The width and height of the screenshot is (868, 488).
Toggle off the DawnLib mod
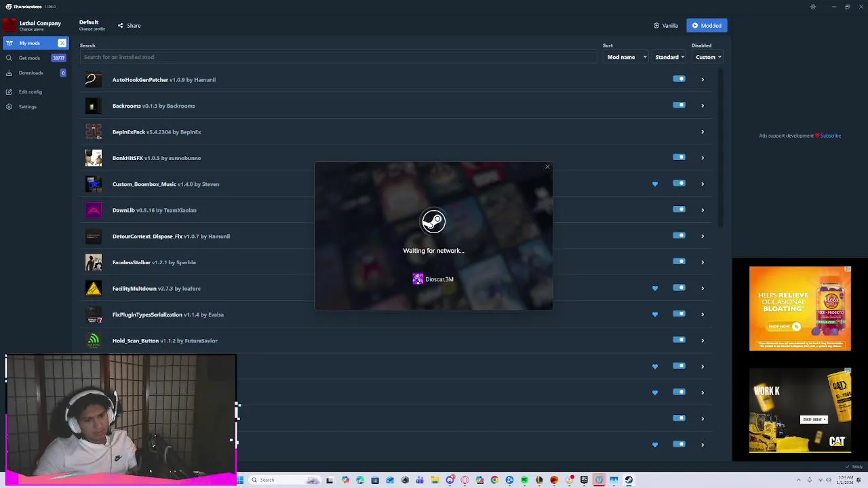tap(679, 209)
